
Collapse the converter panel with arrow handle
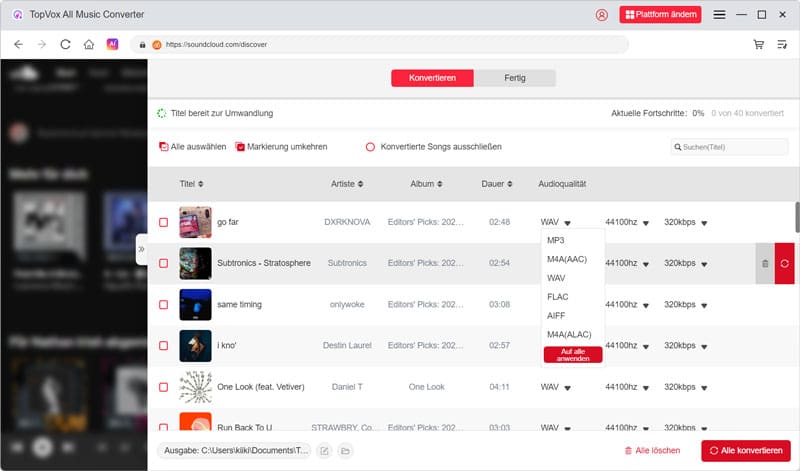tap(141, 249)
